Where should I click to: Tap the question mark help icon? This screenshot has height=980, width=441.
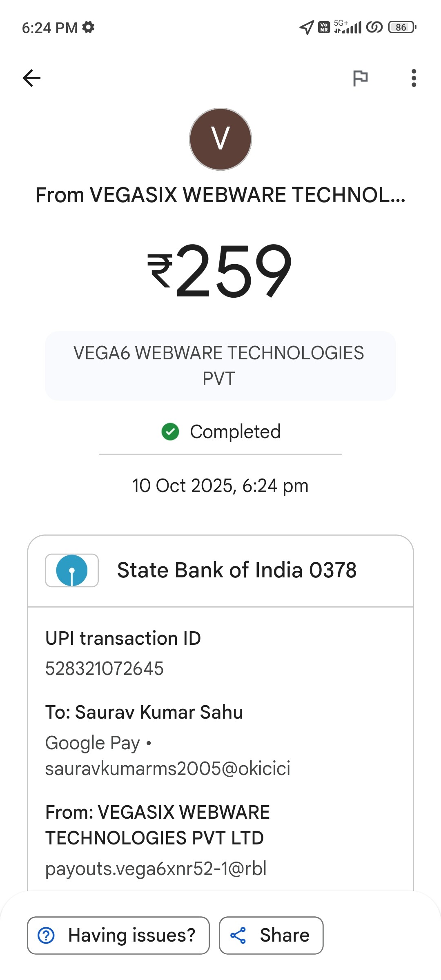(x=46, y=935)
